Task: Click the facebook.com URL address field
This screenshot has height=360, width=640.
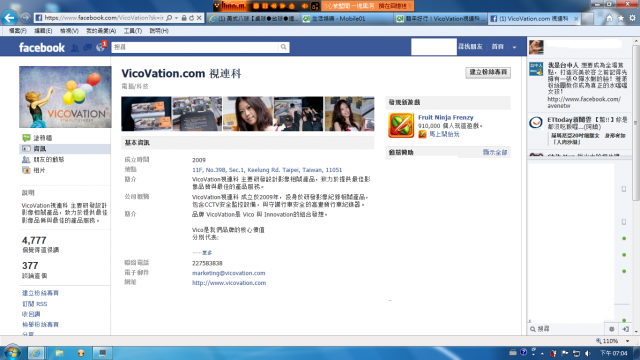Action: click(x=104, y=18)
